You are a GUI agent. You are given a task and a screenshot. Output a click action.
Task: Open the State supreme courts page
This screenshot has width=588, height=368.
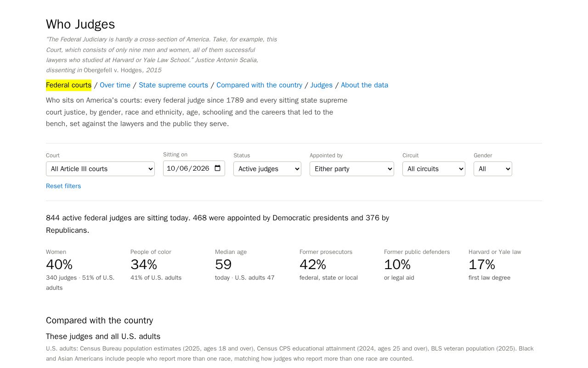173,85
